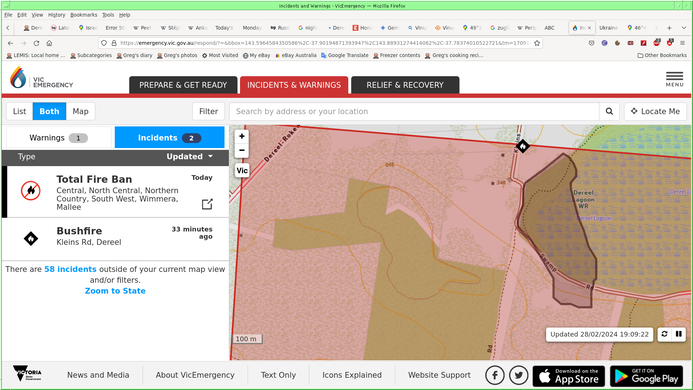
Task: Show the Incidents list tab
Action: [x=169, y=138]
